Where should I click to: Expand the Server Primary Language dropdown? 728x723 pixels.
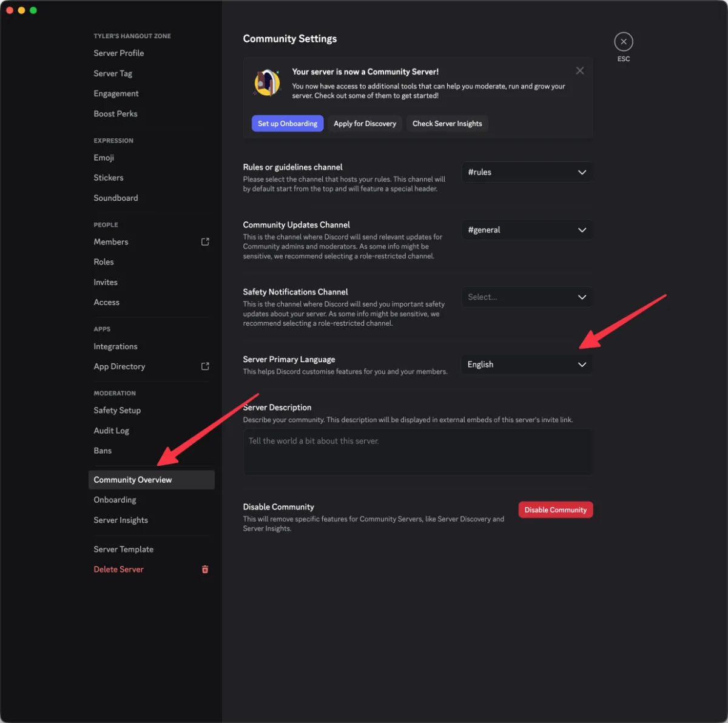click(527, 365)
